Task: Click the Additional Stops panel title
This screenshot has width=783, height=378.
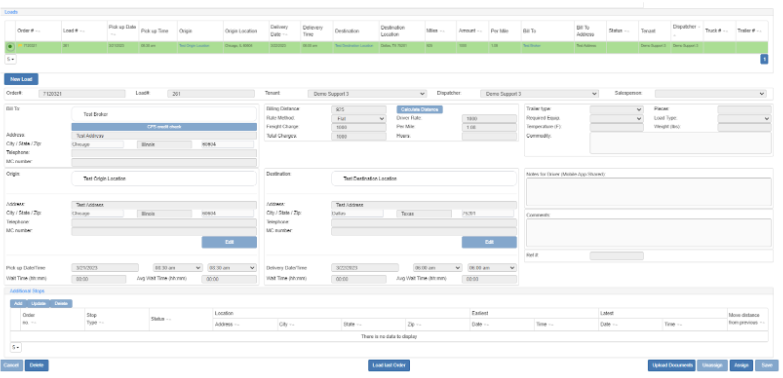Action: [27, 291]
